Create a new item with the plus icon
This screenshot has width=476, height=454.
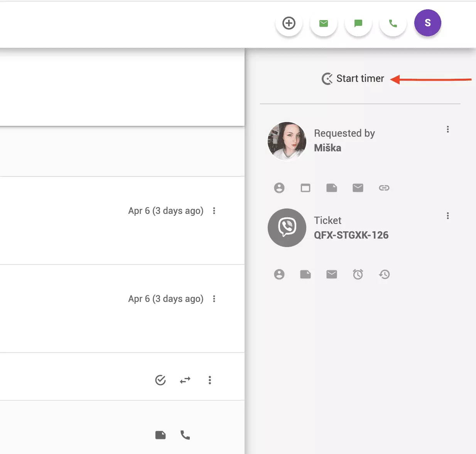click(x=289, y=23)
